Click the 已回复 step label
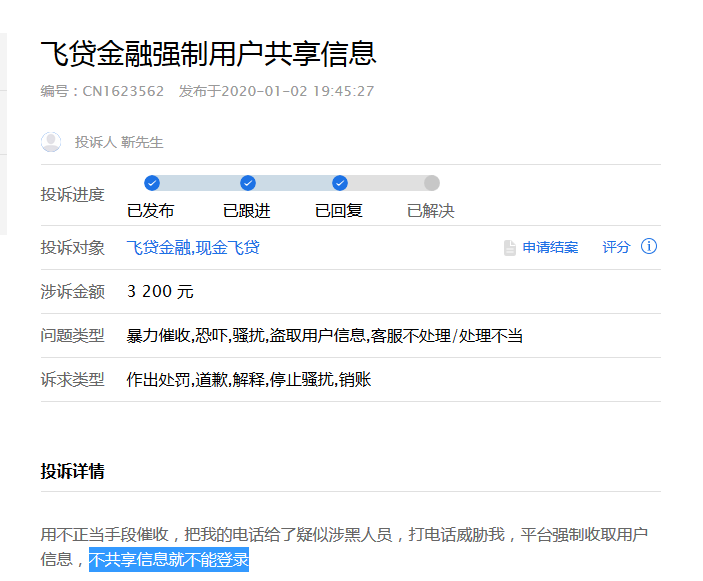 (338, 211)
